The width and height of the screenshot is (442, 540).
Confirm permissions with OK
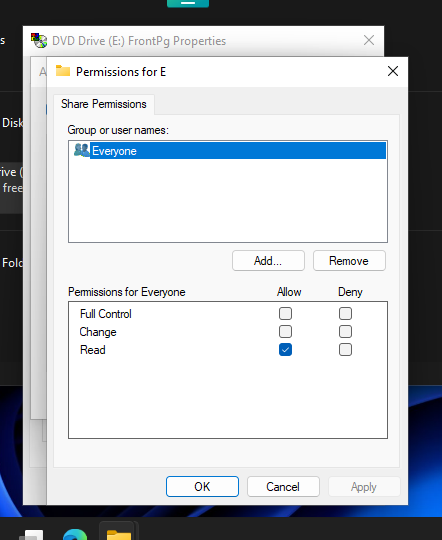tap(202, 487)
